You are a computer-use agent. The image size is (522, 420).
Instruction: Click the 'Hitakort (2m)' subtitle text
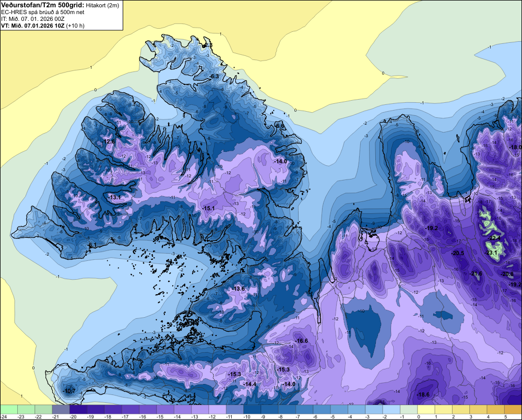pyautogui.click(x=102, y=5)
